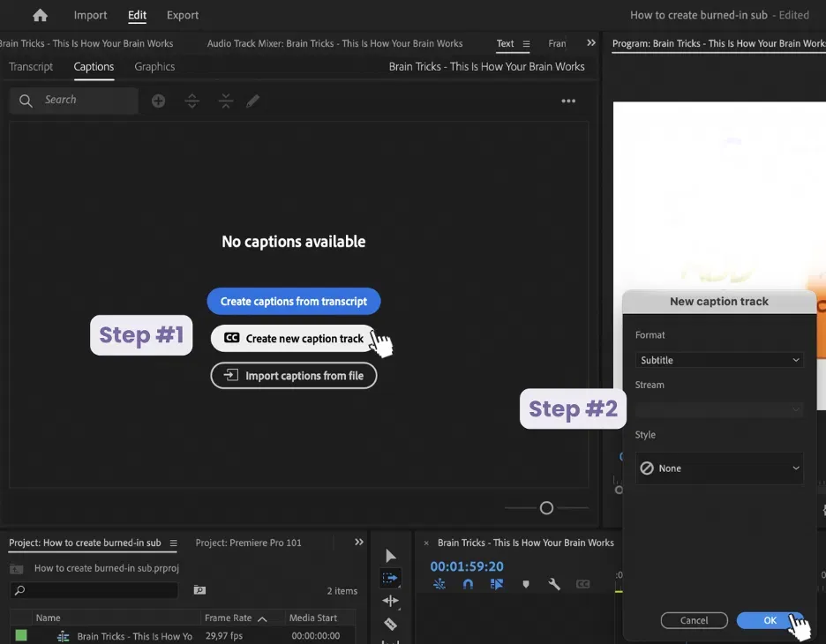
Task: Open the Format dropdown set to Subtitle
Action: [x=719, y=360]
